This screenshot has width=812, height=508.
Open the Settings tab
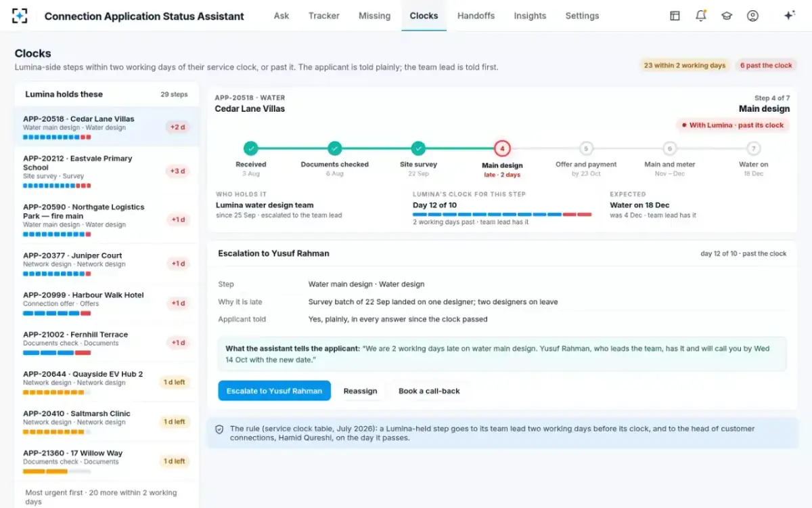pos(582,16)
